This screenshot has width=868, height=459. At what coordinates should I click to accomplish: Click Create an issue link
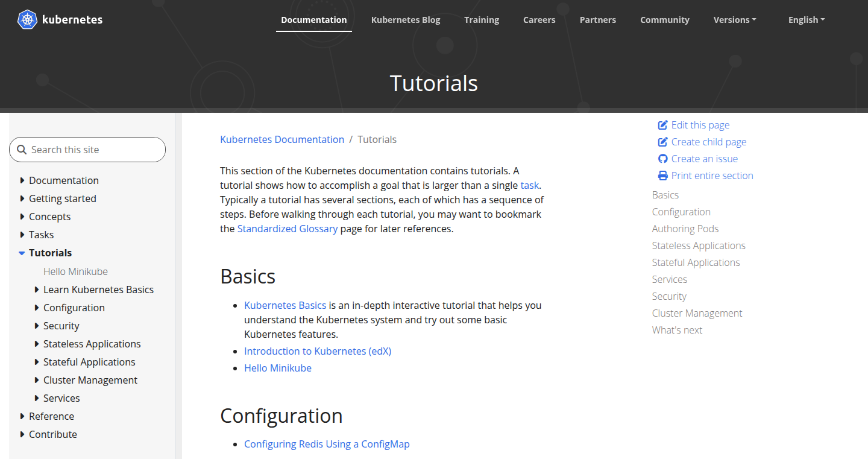705,159
